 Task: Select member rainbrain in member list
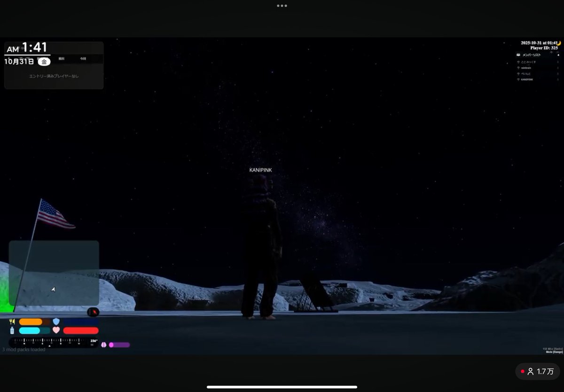click(526, 68)
